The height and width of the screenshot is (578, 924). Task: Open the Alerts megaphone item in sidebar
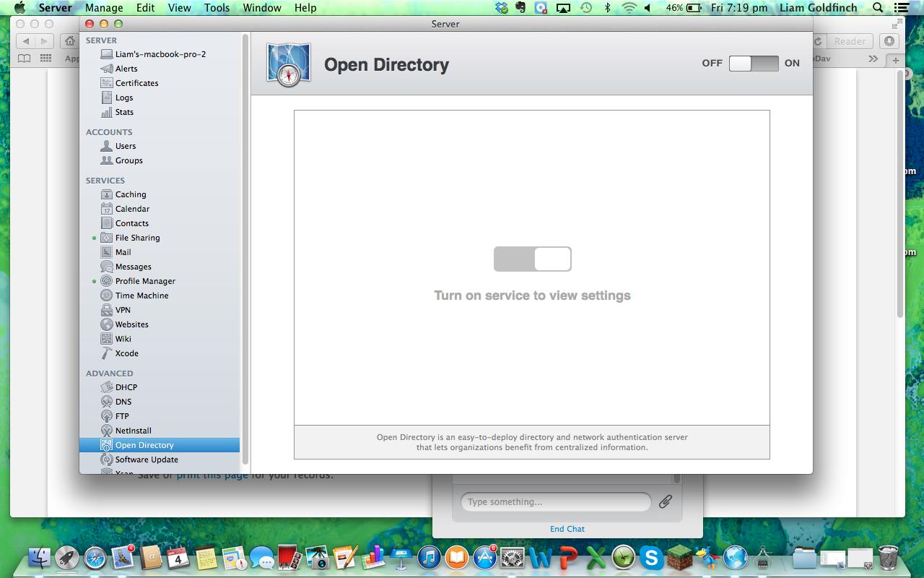(x=107, y=69)
